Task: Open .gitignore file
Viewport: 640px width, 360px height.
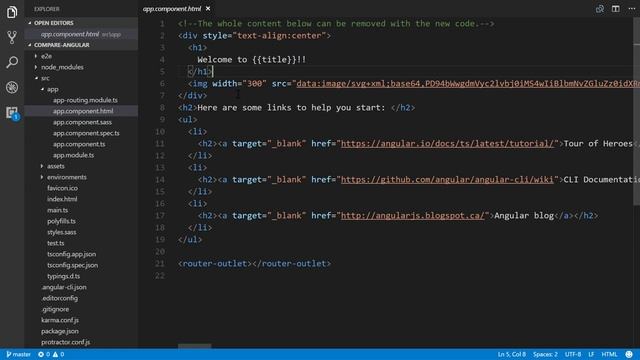Action: click(x=55, y=309)
